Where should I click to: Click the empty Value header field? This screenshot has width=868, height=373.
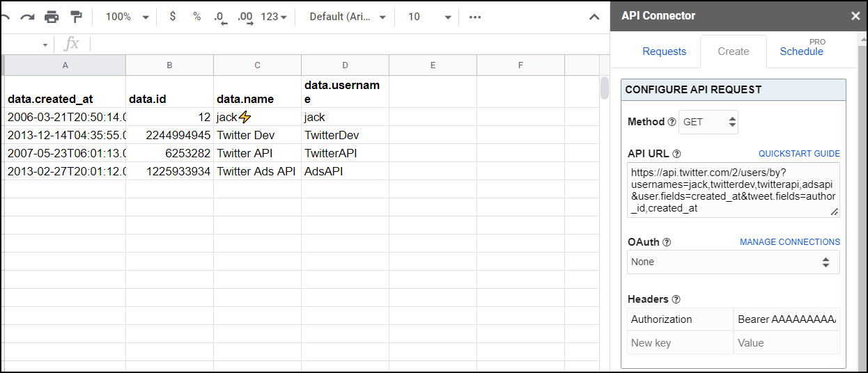click(x=786, y=343)
